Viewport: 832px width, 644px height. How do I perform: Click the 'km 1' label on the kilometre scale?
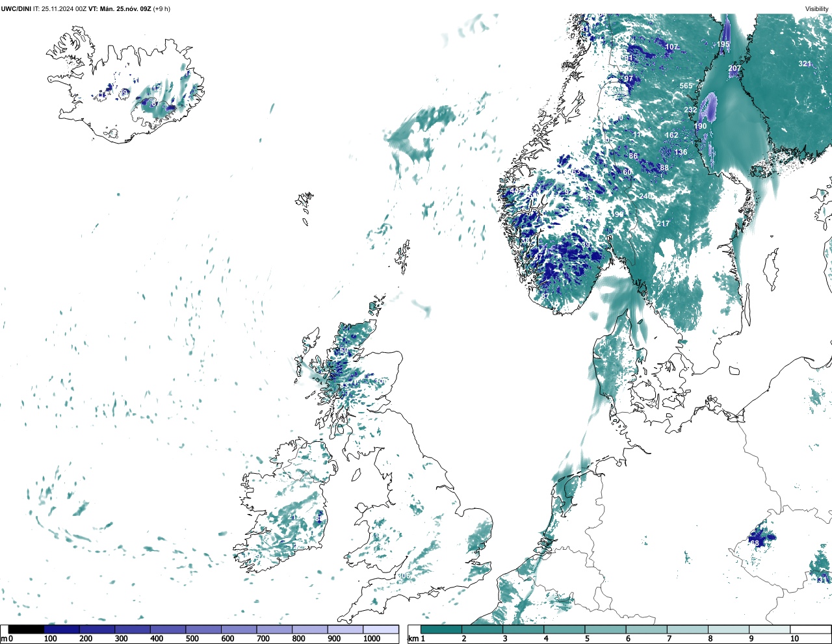416,639
